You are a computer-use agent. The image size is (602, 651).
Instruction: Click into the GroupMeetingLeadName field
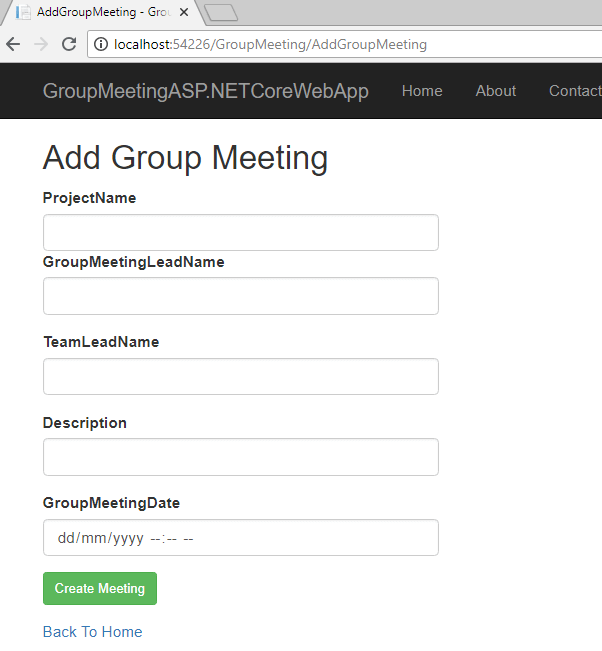tap(240, 296)
